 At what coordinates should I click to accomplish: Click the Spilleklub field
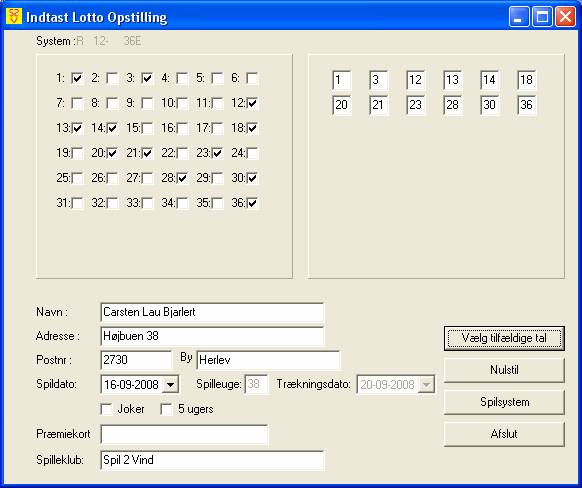point(212,461)
